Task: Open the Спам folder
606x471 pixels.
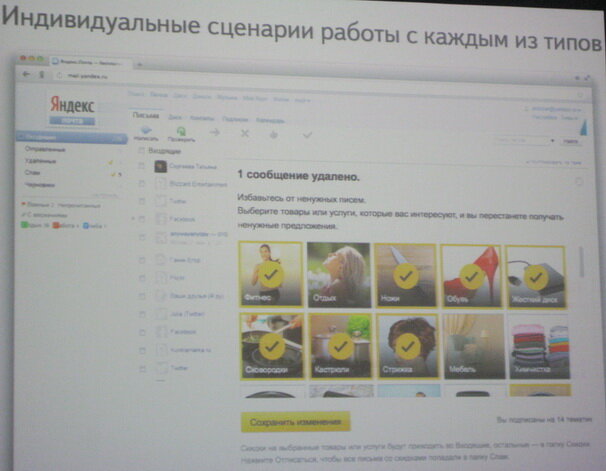Action: tap(32, 172)
